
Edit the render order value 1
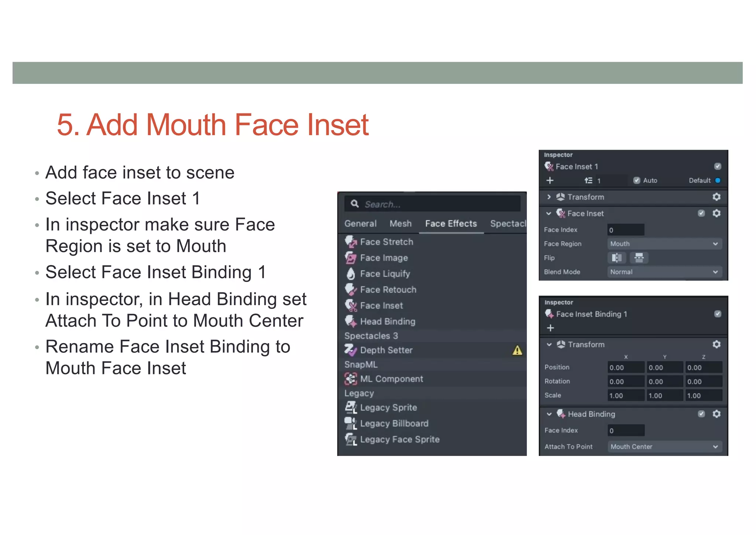click(x=611, y=180)
